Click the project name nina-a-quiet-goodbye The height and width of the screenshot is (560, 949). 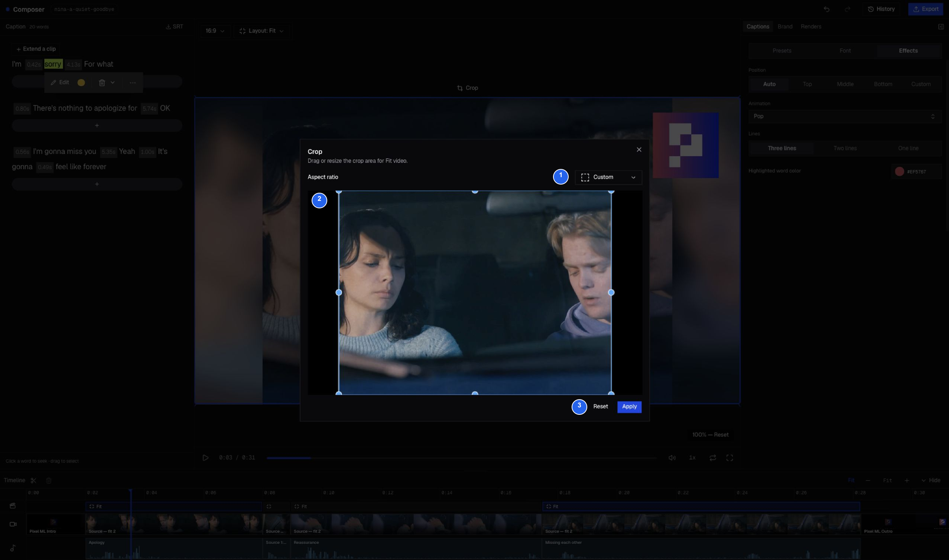pos(84,9)
